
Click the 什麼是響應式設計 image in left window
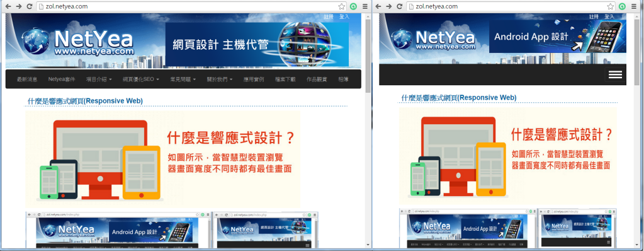[x=162, y=160]
